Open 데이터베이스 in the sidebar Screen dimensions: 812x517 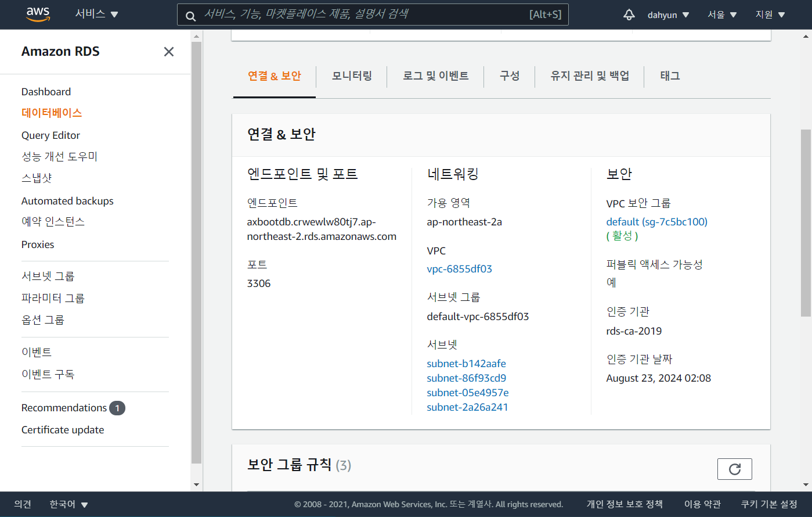coord(52,113)
